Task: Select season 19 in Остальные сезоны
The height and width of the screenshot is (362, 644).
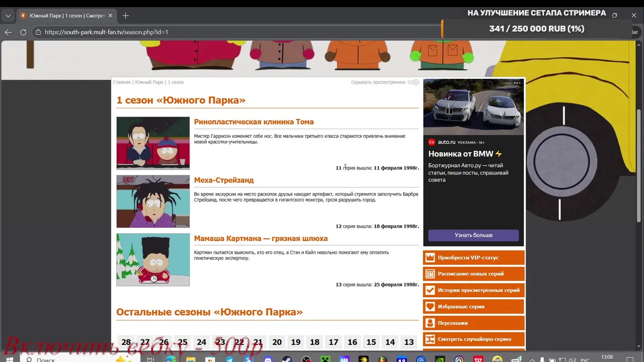Action: (x=296, y=342)
